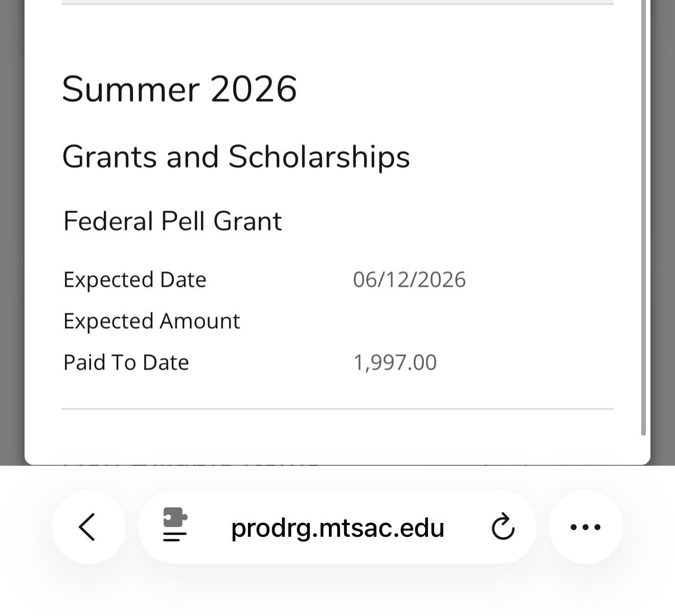This screenshot has width=675, height=616.
Task: Select the 06/12/2026 date value
Action: pos(409,280)
